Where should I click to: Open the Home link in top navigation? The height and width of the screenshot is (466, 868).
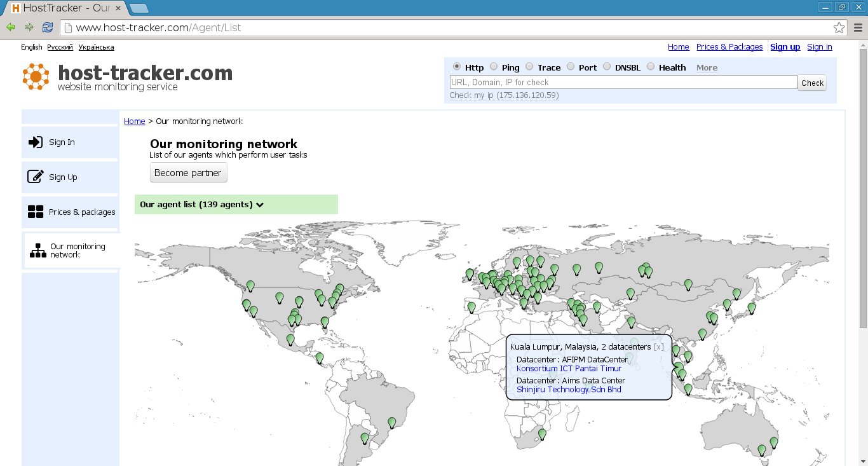coord(679,47)
